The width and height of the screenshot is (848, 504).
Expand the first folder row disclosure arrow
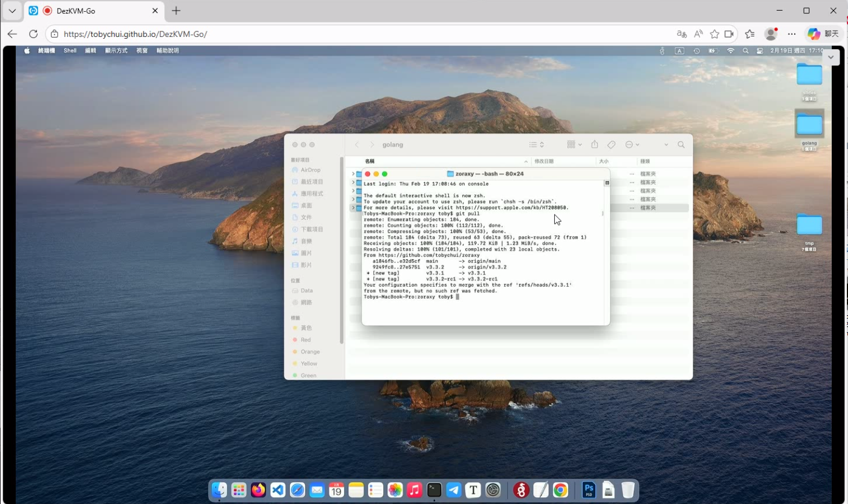point(353,174)
